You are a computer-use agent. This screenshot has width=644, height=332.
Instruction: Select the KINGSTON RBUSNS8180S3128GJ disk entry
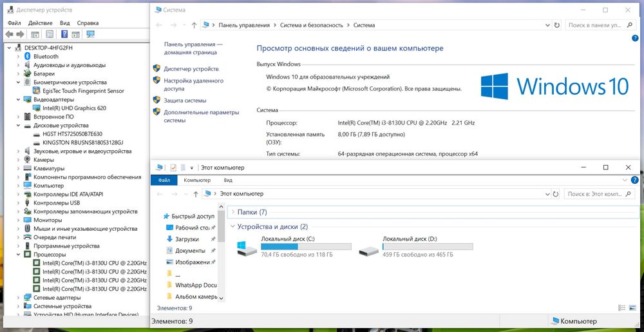[x=83, y=142]
